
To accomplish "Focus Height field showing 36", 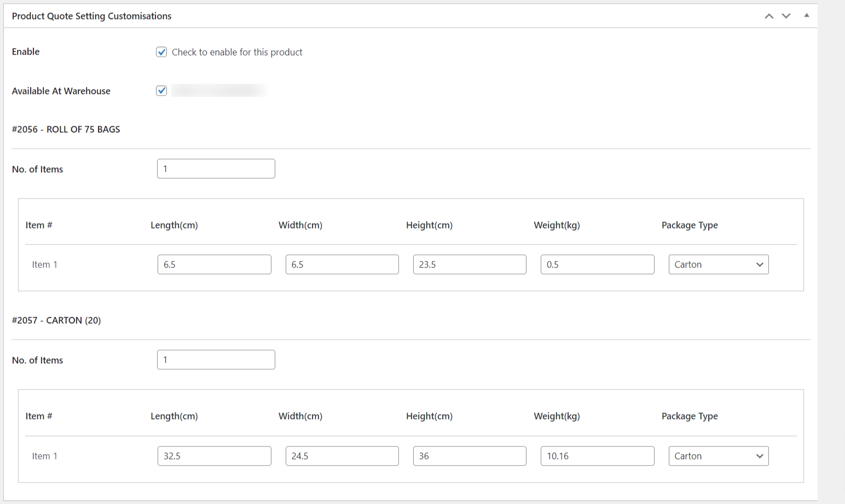I will (x=470, y=456).
